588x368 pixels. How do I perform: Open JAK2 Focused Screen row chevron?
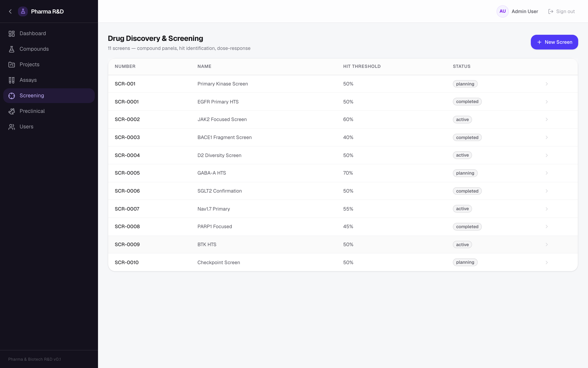[546, 120]
